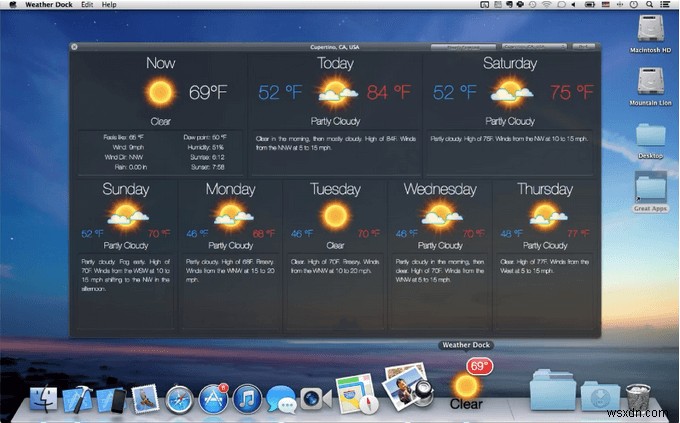
Task: Open Finder from the Dock
Action: (43, 399)
